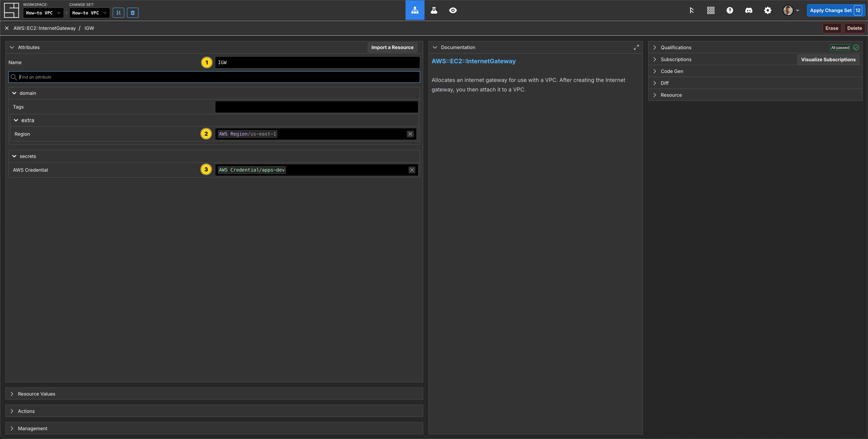Collapse the extra group
This screenshot has height=439, width=868.
16,120
